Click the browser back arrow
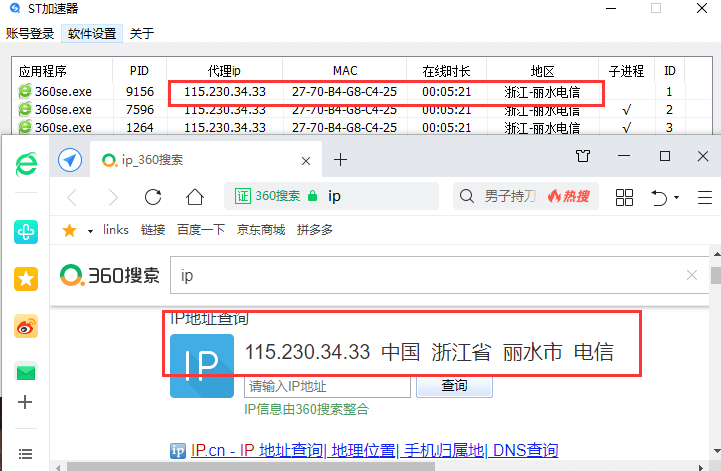The height and width of the screenshot is (471, 721). click(72, 196)
